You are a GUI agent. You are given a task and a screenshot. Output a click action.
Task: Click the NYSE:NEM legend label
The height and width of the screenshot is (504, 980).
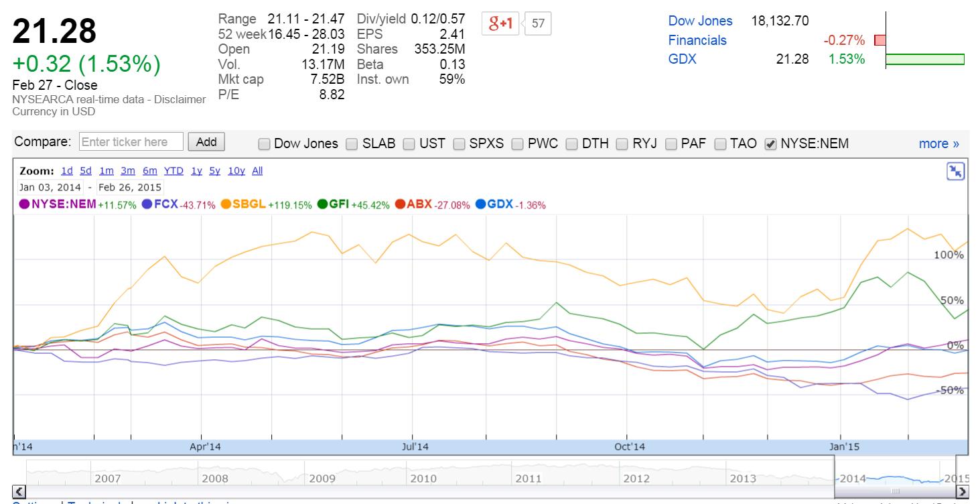coord(64,205)
